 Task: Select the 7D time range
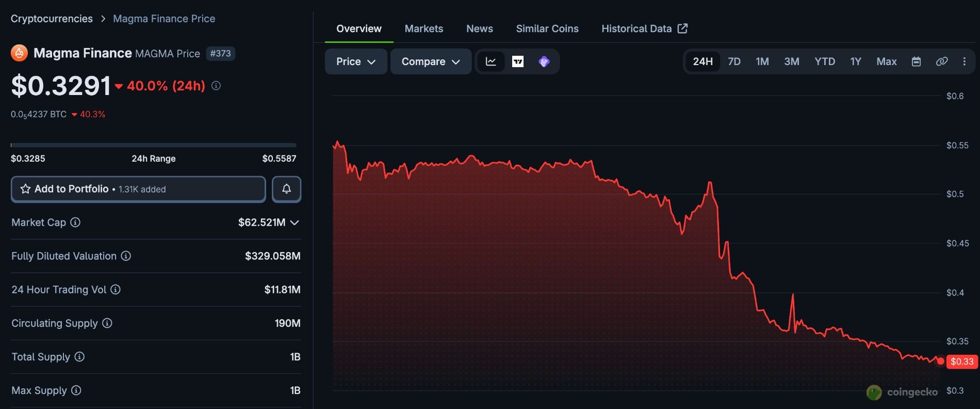pos(734,61)
